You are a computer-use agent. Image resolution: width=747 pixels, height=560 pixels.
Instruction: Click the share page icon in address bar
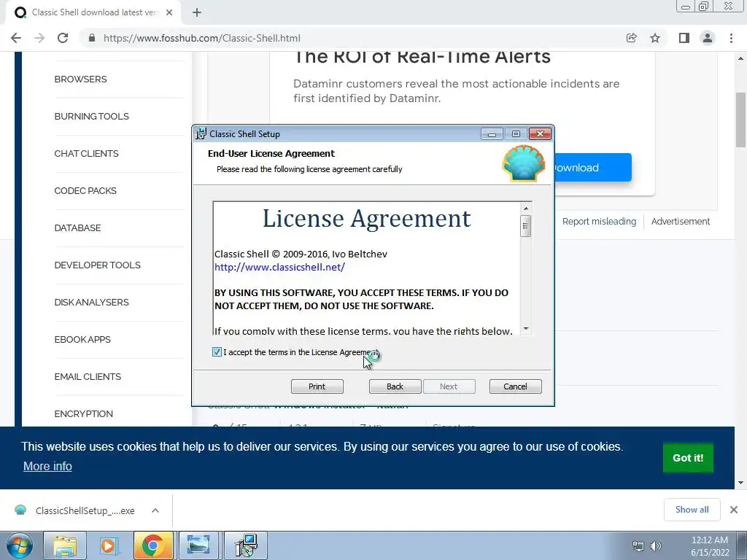click(631, 38)
